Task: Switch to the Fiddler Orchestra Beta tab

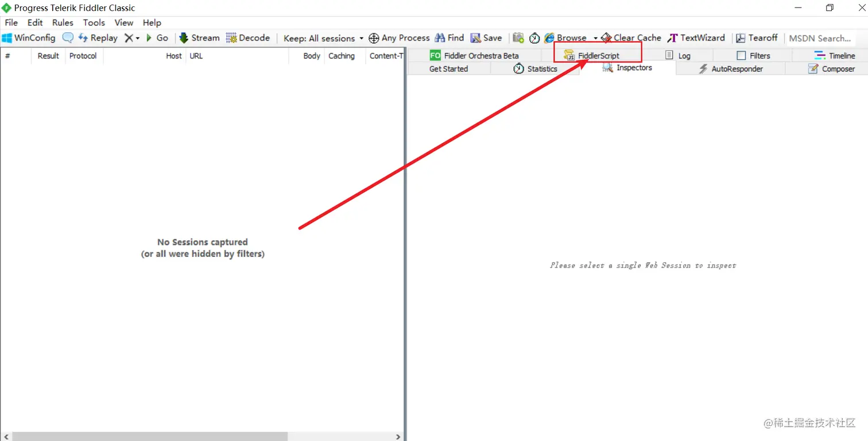Action: pos(474,56)
